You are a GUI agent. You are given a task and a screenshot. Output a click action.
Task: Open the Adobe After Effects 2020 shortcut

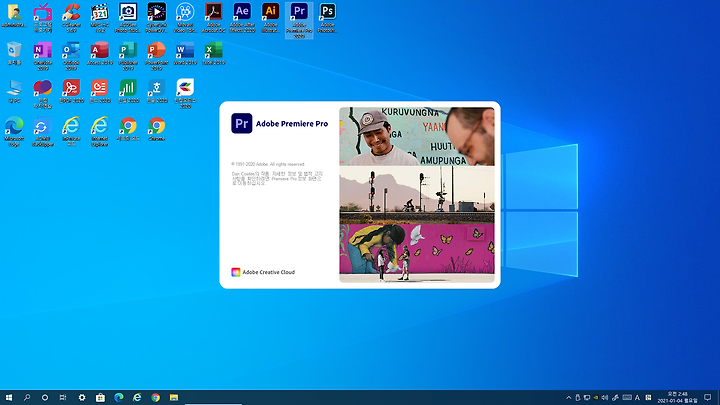point(242,18)
